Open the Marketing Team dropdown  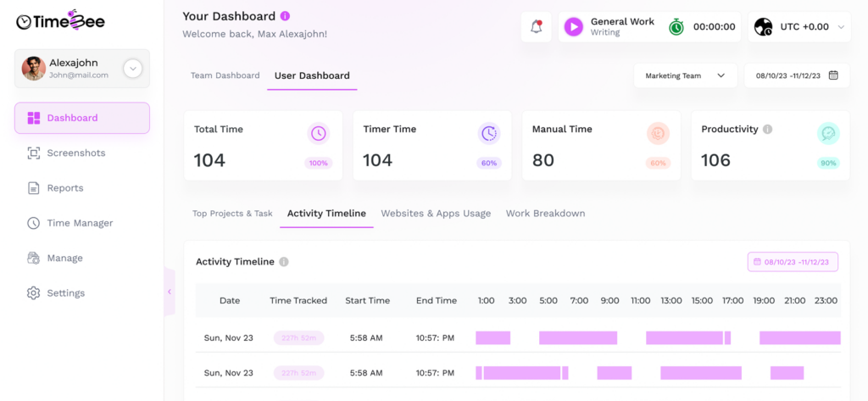pos(685,76)
